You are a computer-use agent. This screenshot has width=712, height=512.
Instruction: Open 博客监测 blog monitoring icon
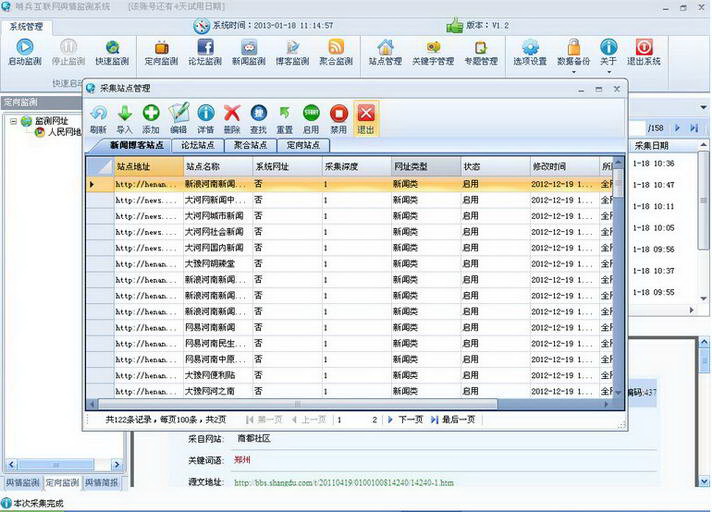pos(292,52)
